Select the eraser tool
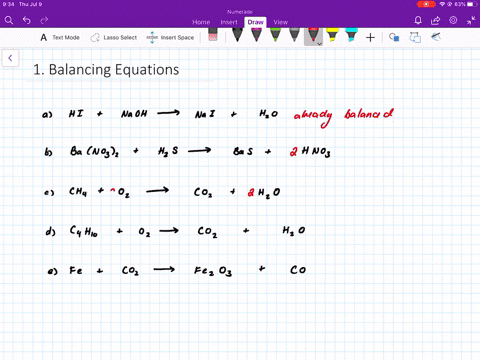Image resolution: width=480 pixels, height=360 pixels. point(212,35)
